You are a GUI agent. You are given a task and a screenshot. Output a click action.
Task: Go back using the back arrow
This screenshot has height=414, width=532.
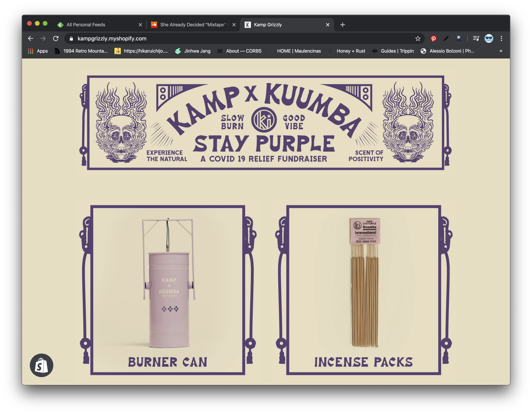(x=30, y=38)
